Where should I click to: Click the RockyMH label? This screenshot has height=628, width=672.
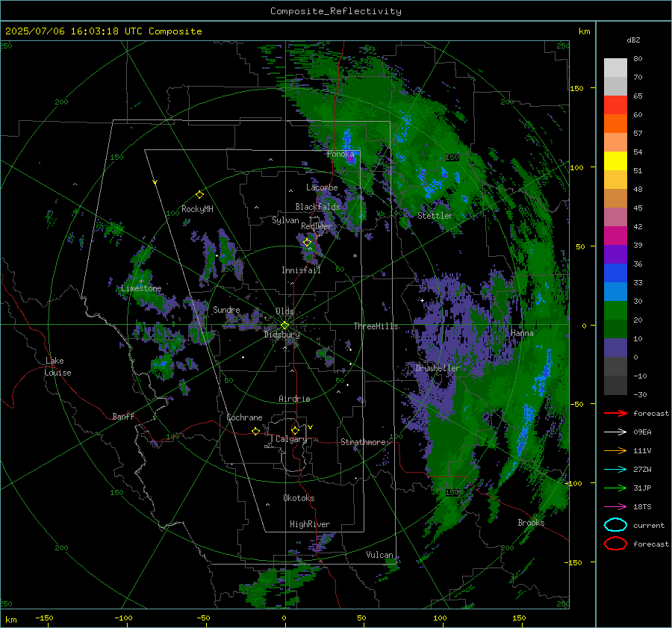[197, 209]
